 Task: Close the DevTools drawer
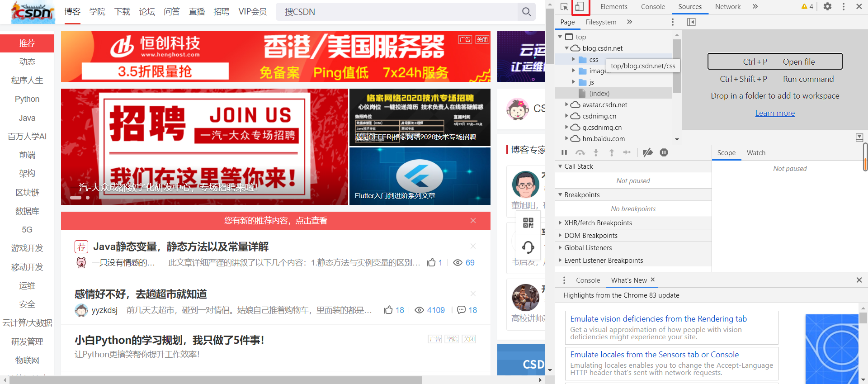tap(859, 280)
